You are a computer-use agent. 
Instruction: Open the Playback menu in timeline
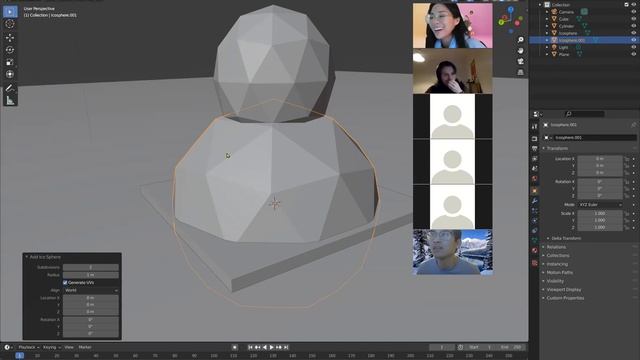(29, 347)
